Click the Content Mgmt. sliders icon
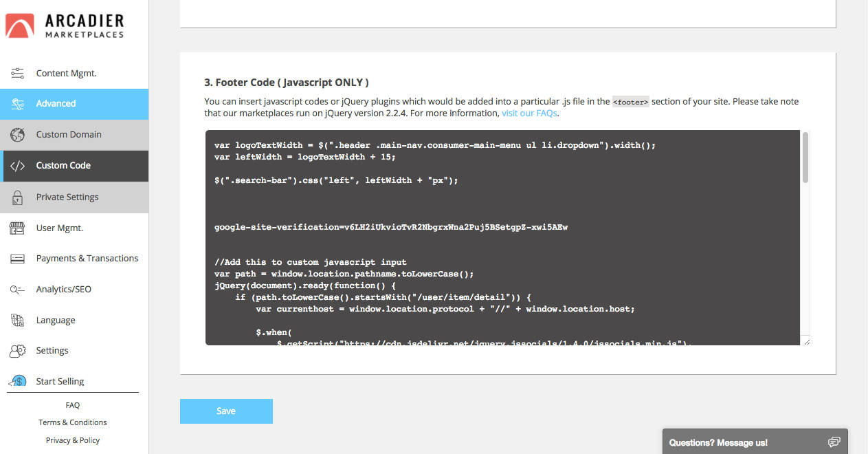Viewport: 868px width, 454px height. (x=18, y=74)
